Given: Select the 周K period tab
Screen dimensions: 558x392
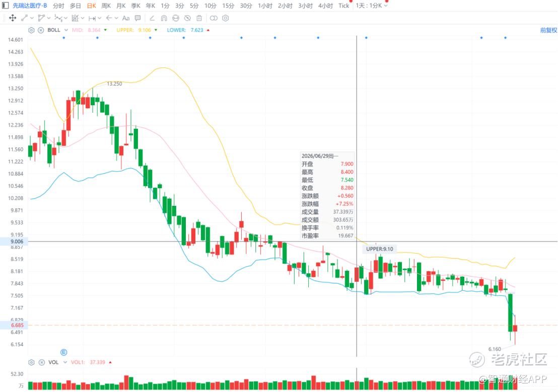Looking at the screenshot, I should point(106,6).
